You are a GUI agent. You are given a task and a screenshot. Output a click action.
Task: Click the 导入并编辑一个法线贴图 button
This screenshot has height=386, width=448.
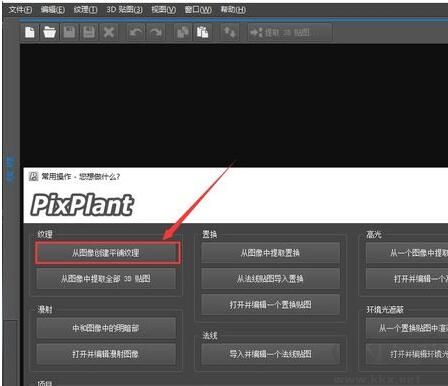coord(270,354)
